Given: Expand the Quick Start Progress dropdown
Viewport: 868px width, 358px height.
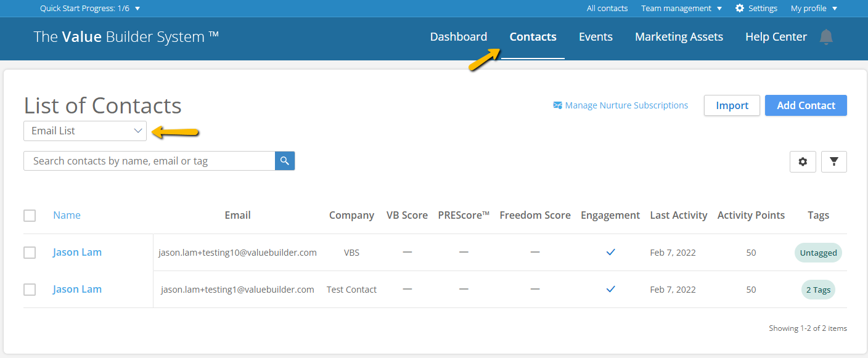Looking at the screenshot, I should [90, 8].
